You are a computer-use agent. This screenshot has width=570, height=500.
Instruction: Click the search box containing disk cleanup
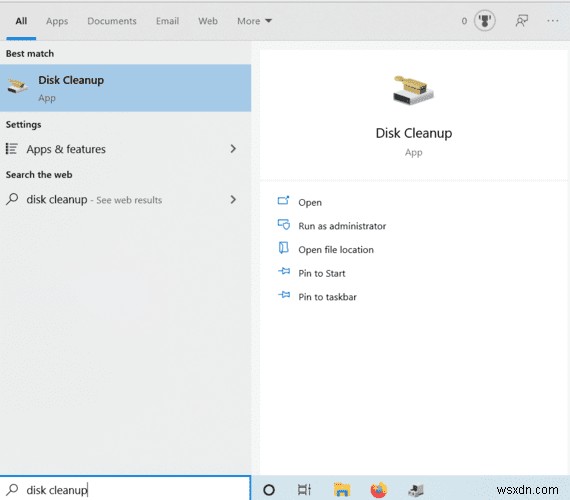(x=125, y=489)
